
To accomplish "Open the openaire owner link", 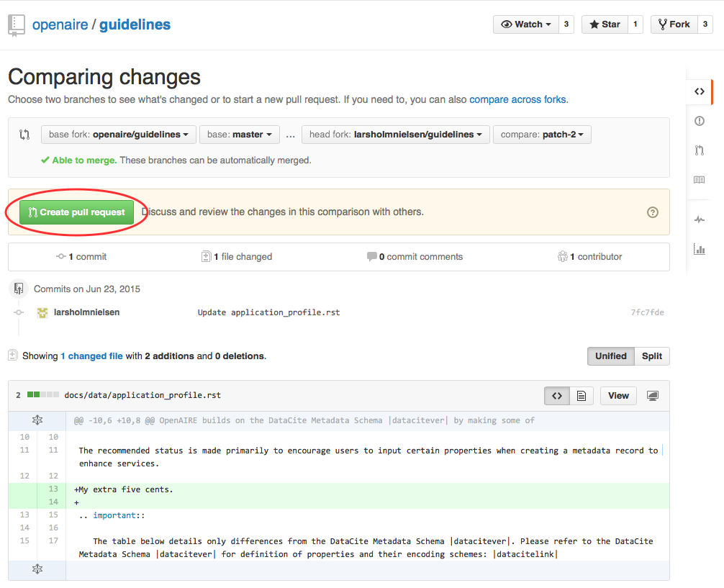I will (x=60, y=24).
